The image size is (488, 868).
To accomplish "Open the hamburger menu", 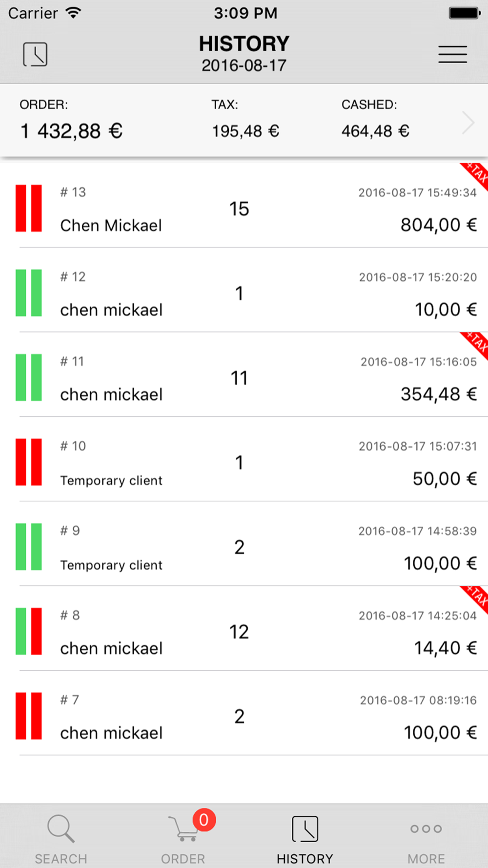I will point(452,54).
